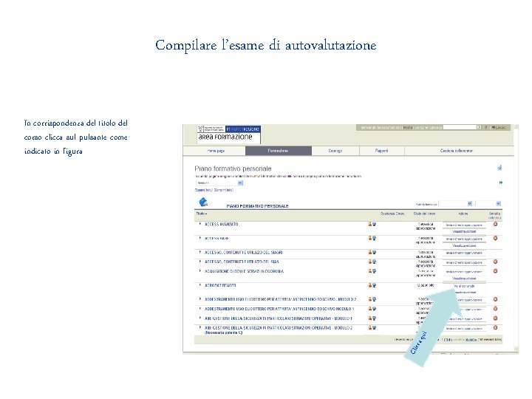Image resolution: width=532 pixels, height=399 pixels.
Task: Click the Espandi tutto link
Action: (204, 190)
